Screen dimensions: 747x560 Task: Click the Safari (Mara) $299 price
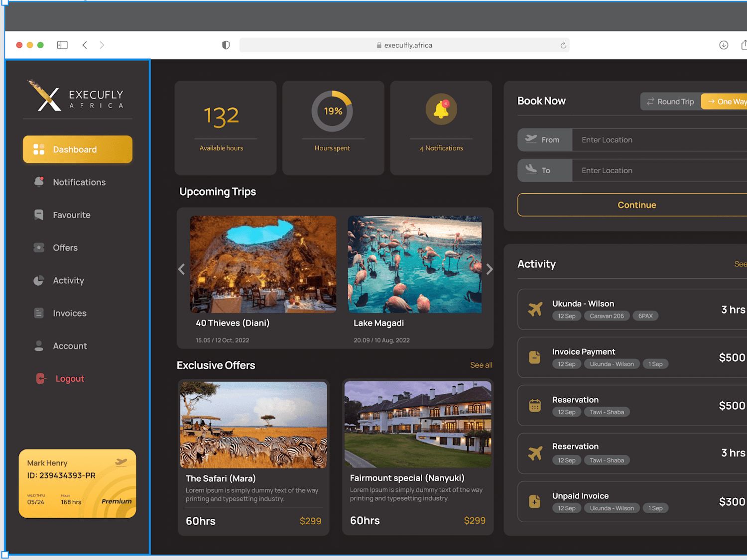[310, 521]
